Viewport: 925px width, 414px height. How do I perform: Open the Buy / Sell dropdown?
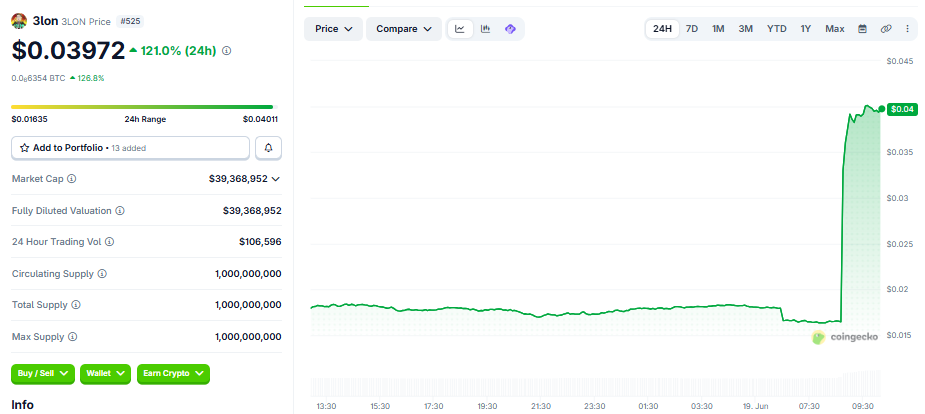(x=43, y=373)
